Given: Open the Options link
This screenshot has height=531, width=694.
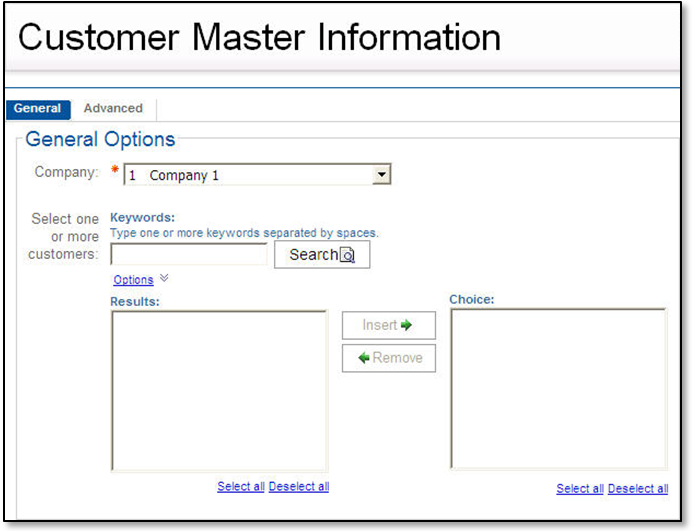Looking at the screenshot, I should tap(133, 280).
